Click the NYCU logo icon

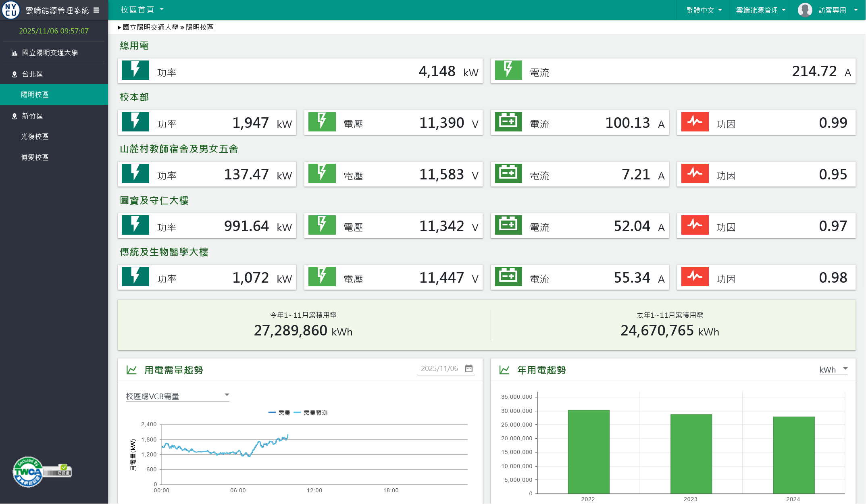(x=11, y=10)
